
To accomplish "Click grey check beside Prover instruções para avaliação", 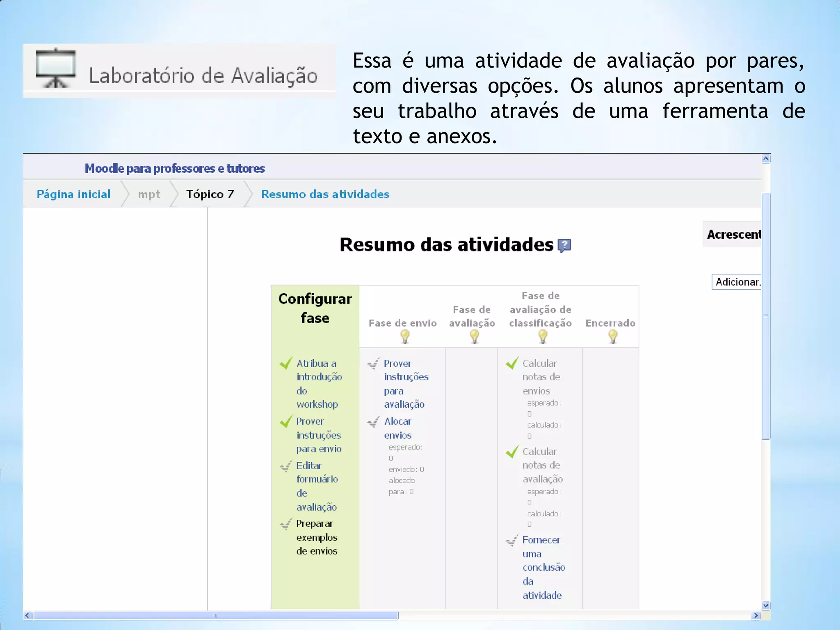I will (373, 363).
